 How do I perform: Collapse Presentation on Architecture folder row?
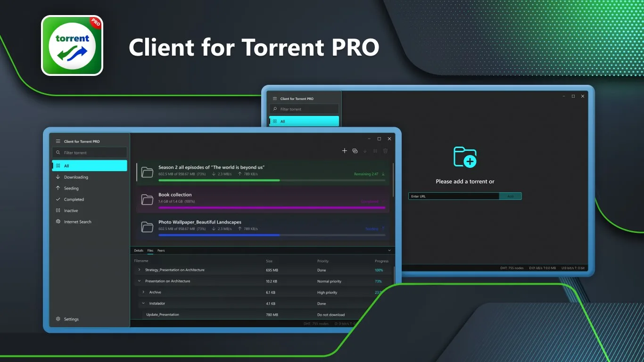(x=139, y=281)
